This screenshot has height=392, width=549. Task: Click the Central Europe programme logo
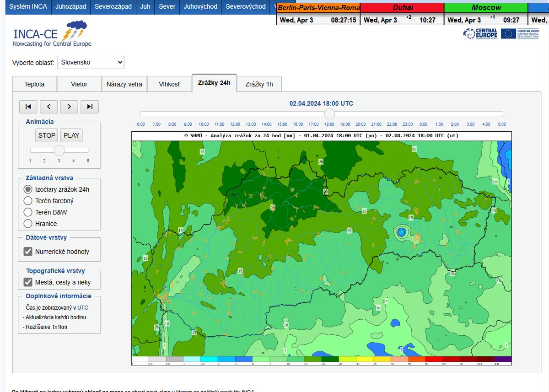click(480, 33)
